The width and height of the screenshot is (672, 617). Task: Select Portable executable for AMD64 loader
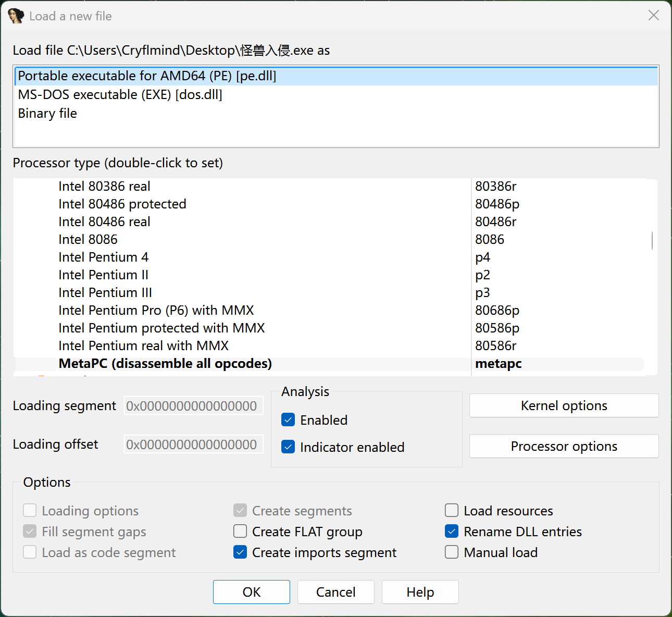point(147,76)
